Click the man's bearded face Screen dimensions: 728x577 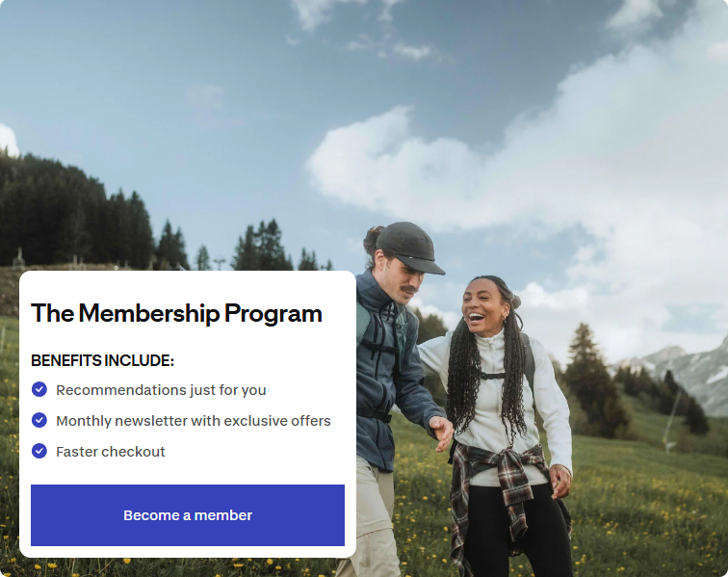[402, 278]
